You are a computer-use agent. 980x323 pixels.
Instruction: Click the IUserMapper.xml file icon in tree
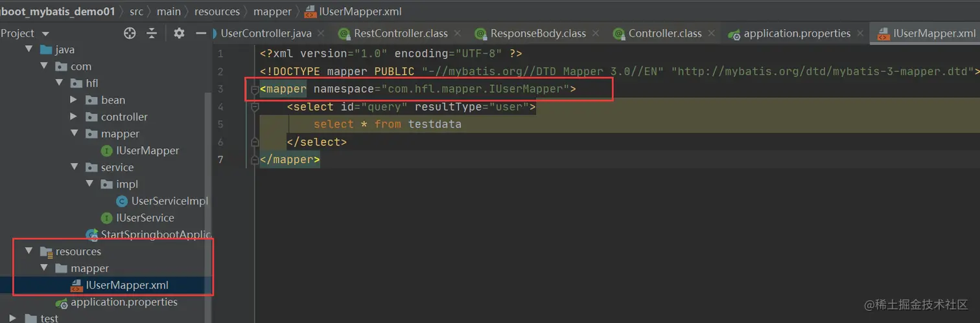[x=76, y=285]
